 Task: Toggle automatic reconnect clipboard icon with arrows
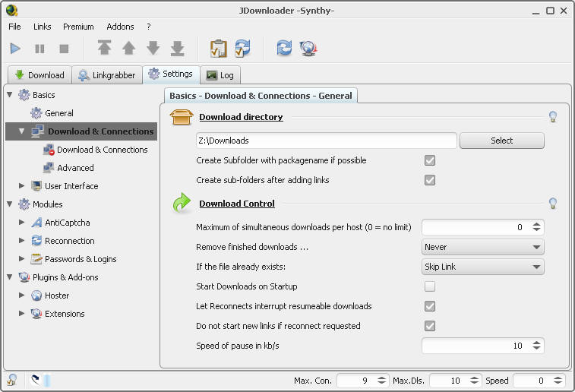[243, 48]
